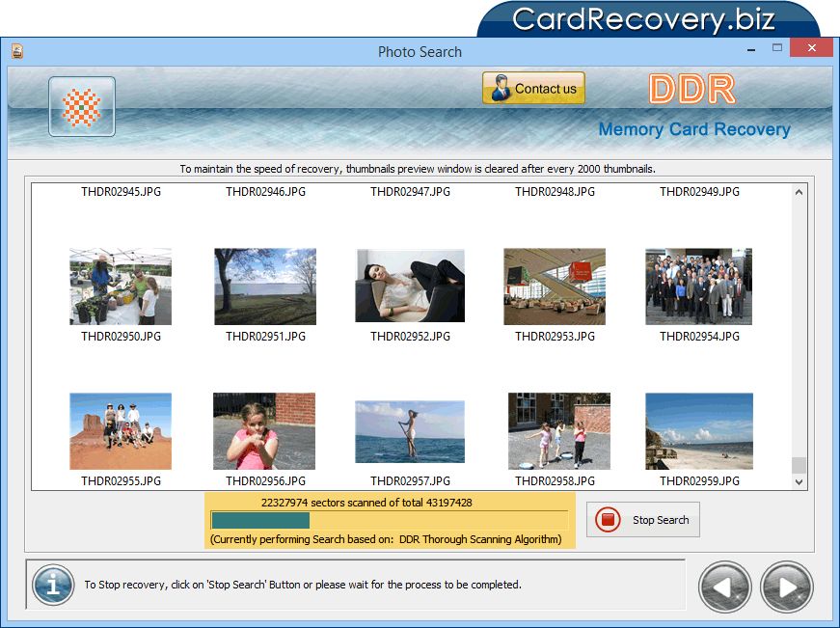Click the THDR02946.JPG file name

266,192
